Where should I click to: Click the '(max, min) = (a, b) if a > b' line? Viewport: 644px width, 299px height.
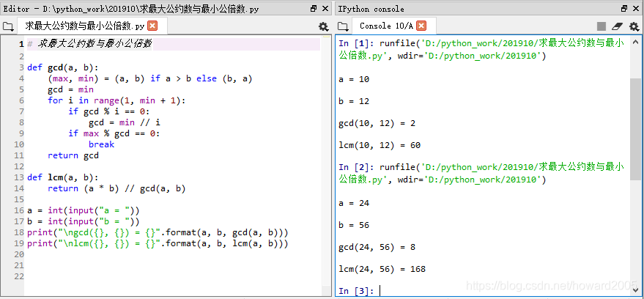150,78
